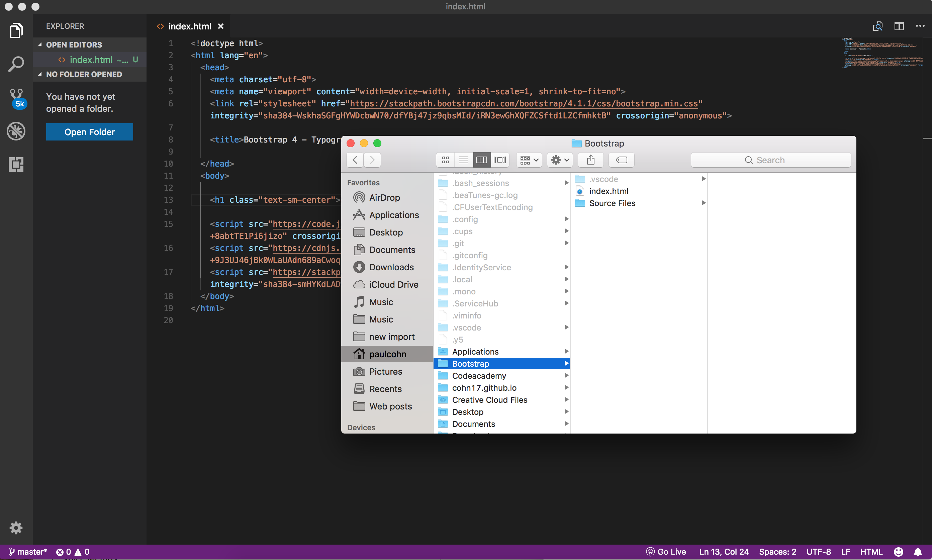This screenshot has width=932, height=560.
Task: Click the Finder share button
Action: tap(590, 160)
